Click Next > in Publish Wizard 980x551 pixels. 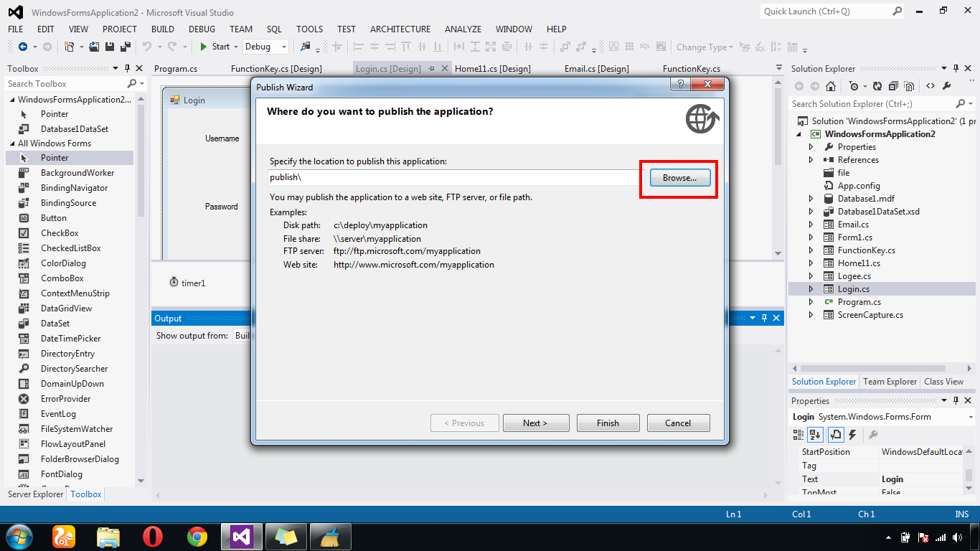535,423
